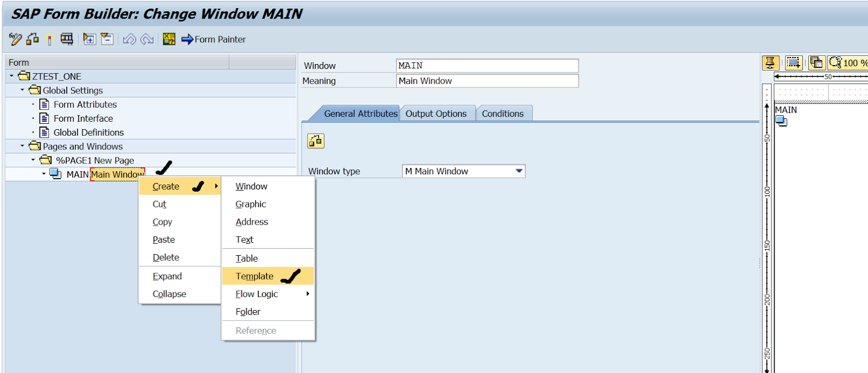Click the Global Settings folder icon
The height and width of the screenshot is (373, 868).
35,90
